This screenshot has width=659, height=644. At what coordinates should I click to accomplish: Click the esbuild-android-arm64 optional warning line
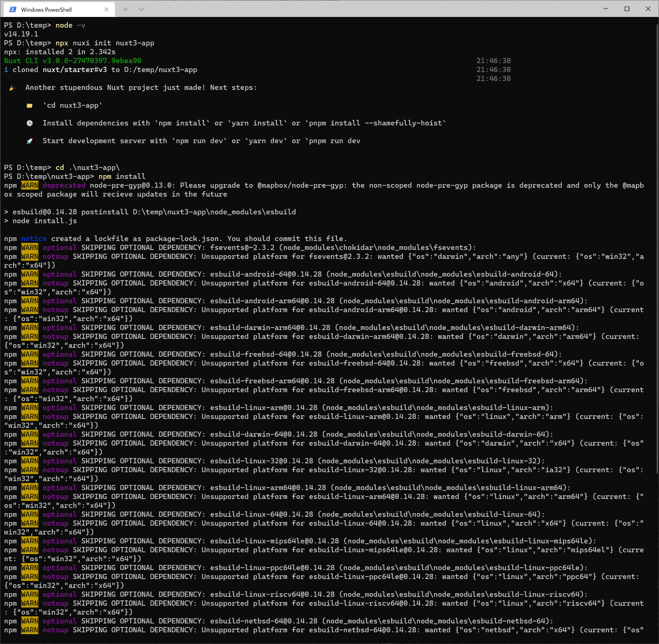296,301
